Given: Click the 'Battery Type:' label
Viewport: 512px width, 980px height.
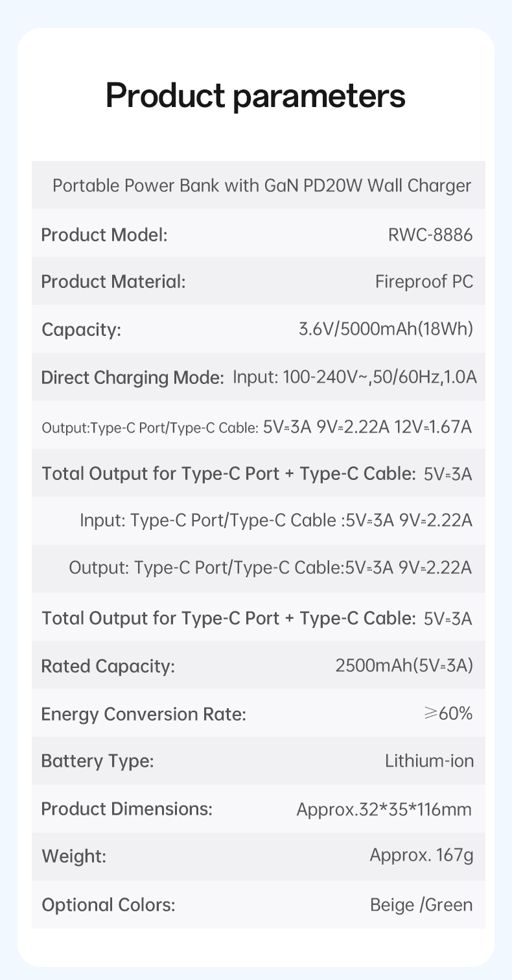Looking at the screenshot, I should [x=98, y=761].
